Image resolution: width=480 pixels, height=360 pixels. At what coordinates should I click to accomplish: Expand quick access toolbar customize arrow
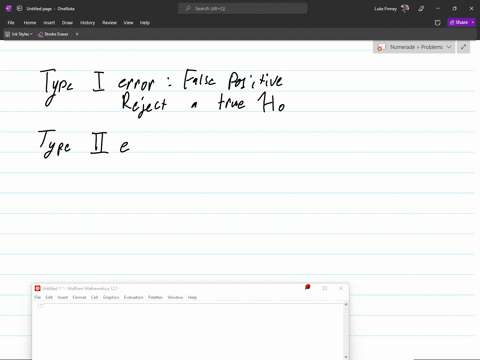[x=77, y=34]
